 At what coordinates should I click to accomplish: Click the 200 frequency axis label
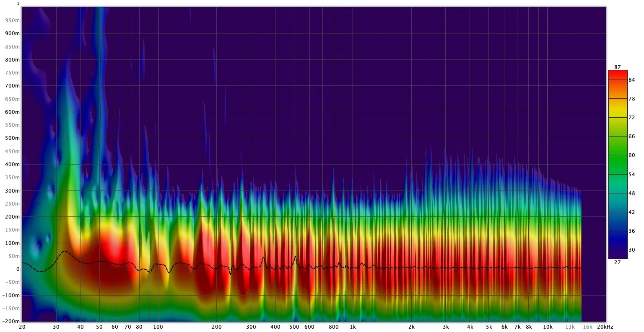[216, 327]
